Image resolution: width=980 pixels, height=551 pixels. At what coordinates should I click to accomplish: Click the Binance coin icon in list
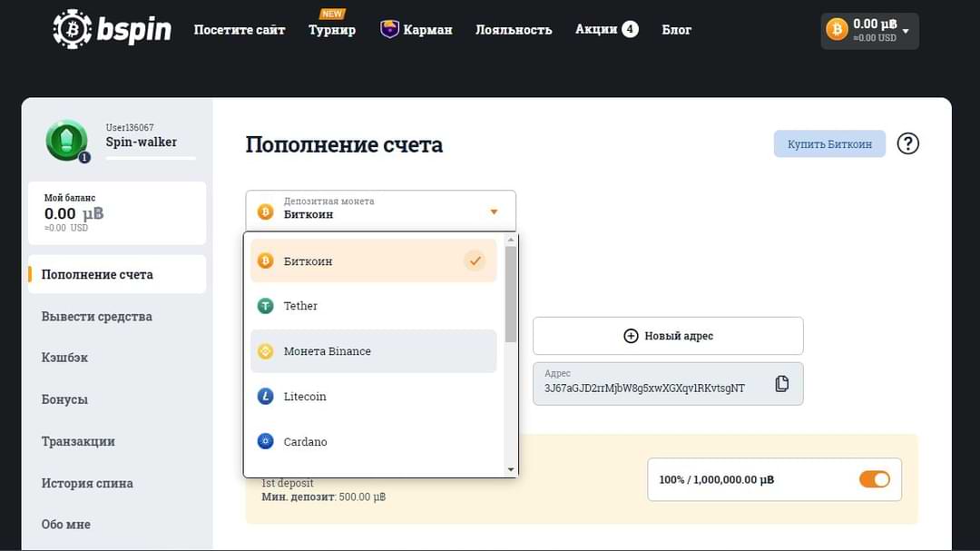266,351
